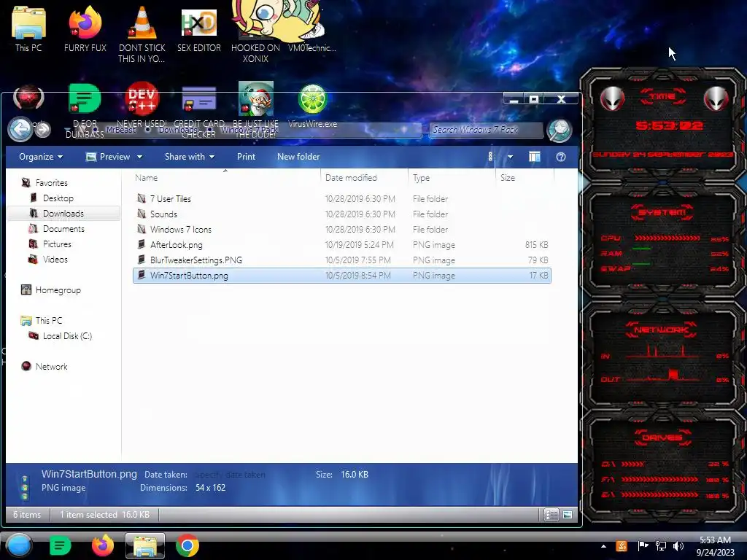The height and width of the screenshot is (560, 747).
Task: Create a New folder from toolbar
Action: point(298,157)
